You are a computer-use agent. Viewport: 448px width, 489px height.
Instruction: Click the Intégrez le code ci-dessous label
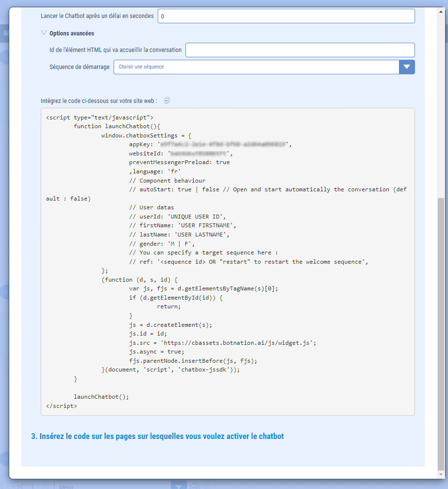[x=99, y=101]
